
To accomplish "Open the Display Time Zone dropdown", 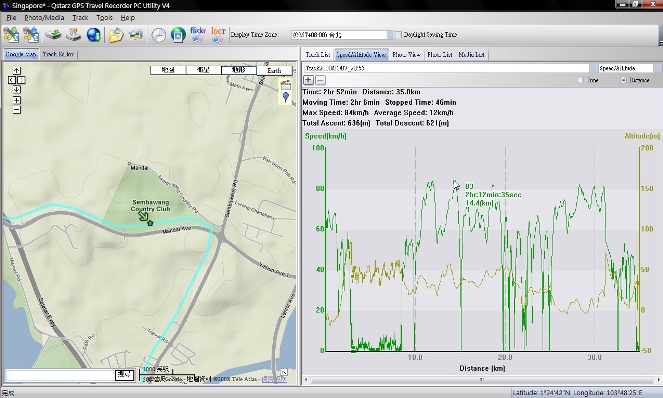I will coord(390,35).
